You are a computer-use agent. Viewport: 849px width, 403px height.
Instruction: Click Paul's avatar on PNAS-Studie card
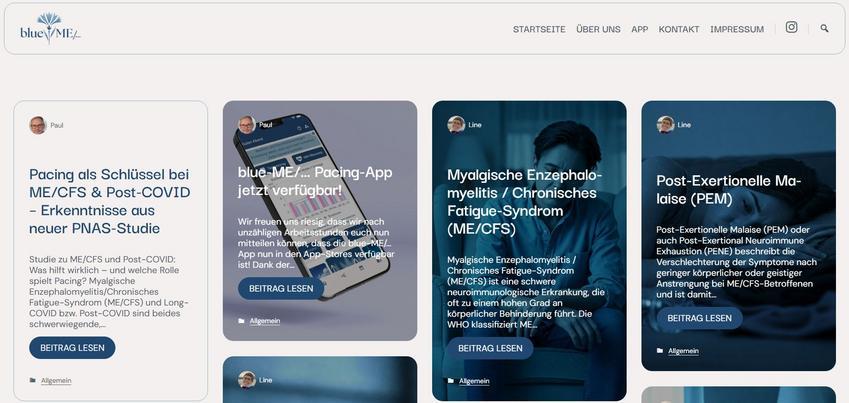(x=37, y=125)
